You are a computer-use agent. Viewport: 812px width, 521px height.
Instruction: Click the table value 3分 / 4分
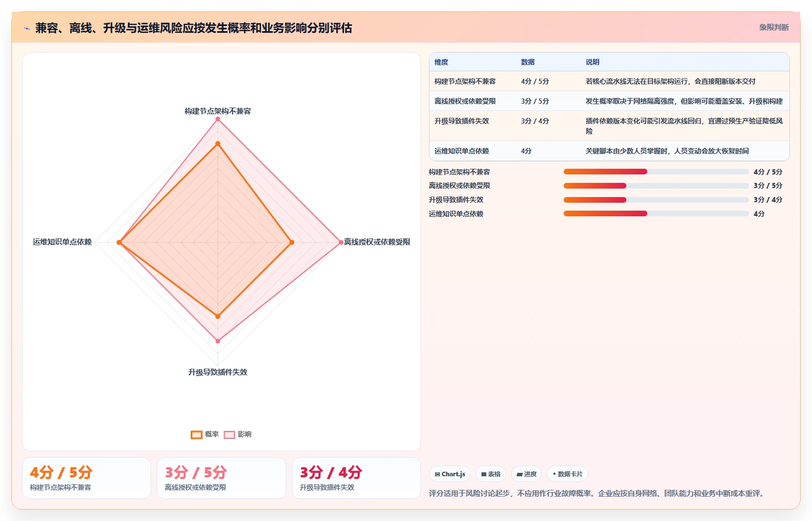[x=535, y=121]
